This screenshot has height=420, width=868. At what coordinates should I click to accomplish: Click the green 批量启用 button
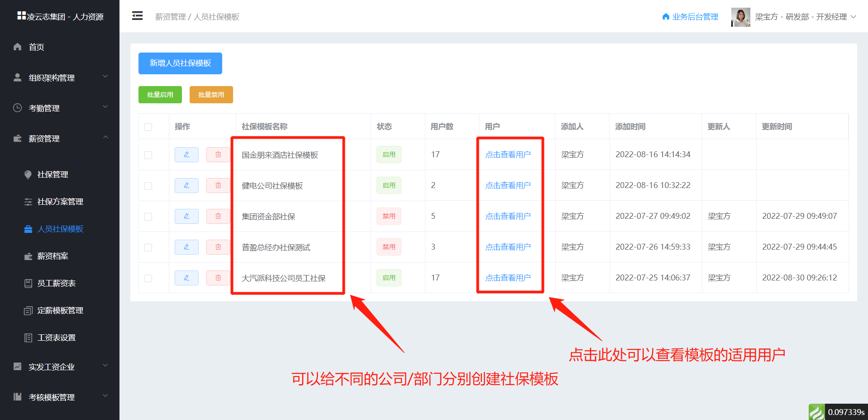click(x=160, y=95)
